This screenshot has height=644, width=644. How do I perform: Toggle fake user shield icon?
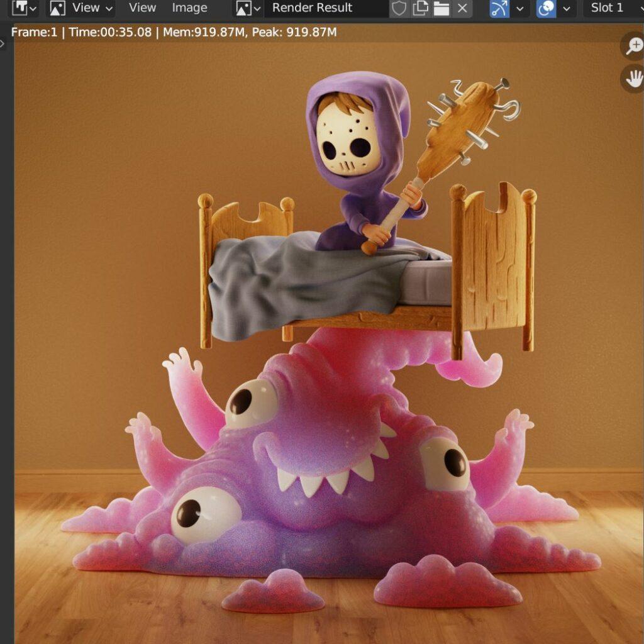[x=399, y=8]
